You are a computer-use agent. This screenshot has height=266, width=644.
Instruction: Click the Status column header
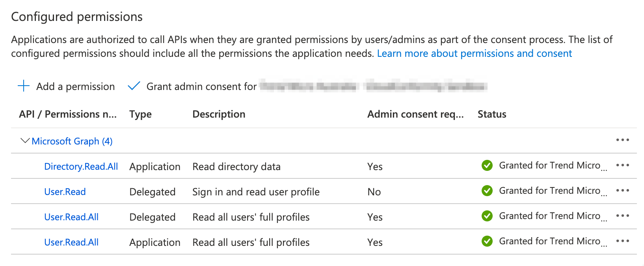492,114
